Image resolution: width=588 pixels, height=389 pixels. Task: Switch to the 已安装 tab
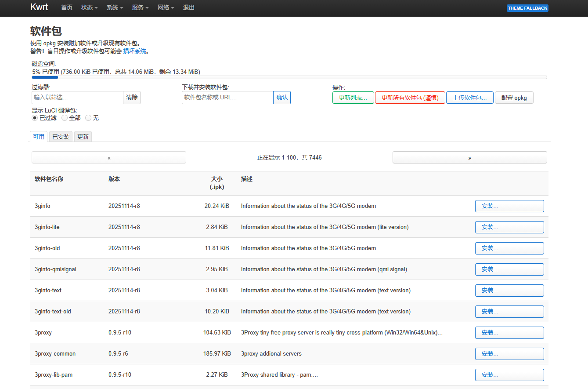(61, 136)
